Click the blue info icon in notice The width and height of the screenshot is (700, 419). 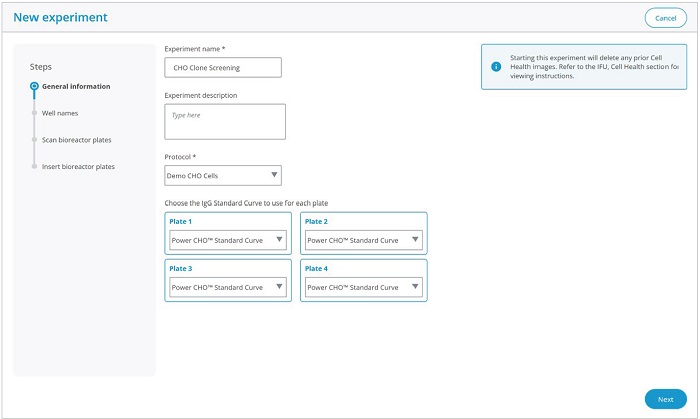click(496, 66)
